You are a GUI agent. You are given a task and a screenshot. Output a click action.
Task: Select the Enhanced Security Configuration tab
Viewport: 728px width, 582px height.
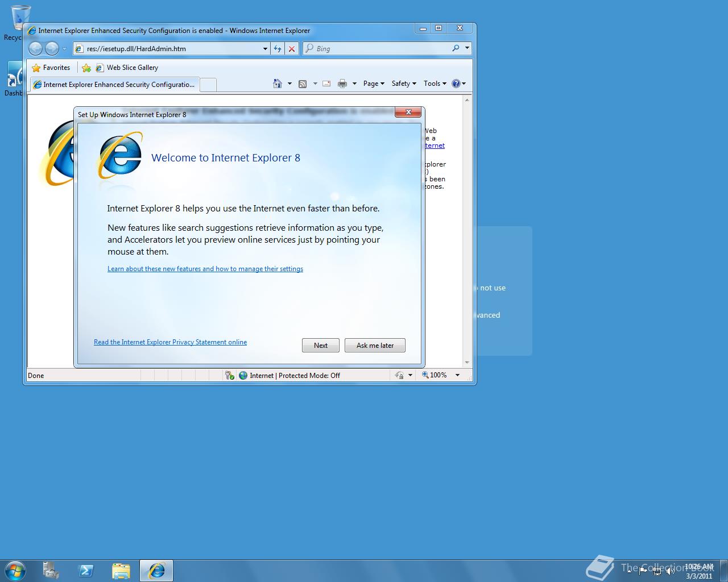pyautogui.click(x=114, y=85)
